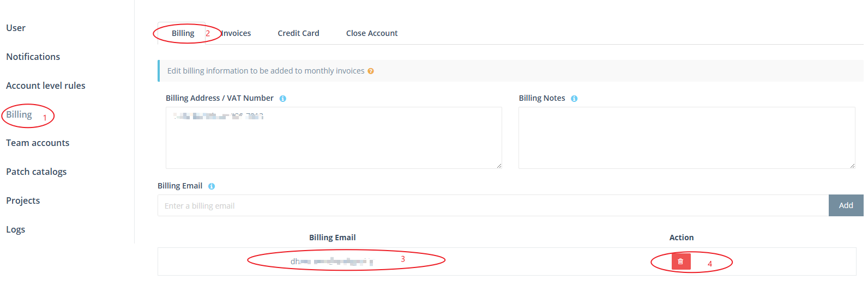Open Team accounts in the sidebar
Image resolution: width=868 pixels, height=292 pixels.
(38, 143)
